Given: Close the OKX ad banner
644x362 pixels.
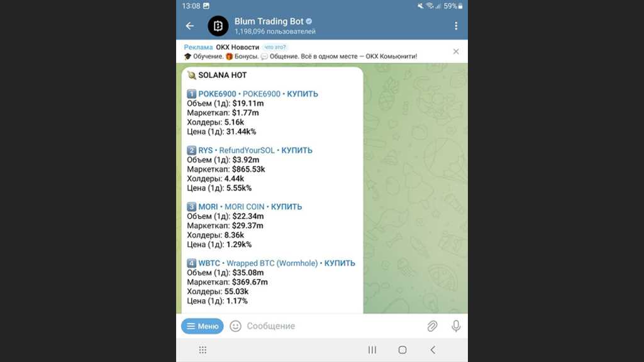Looking at the screenshot, I should pos(456,52).
